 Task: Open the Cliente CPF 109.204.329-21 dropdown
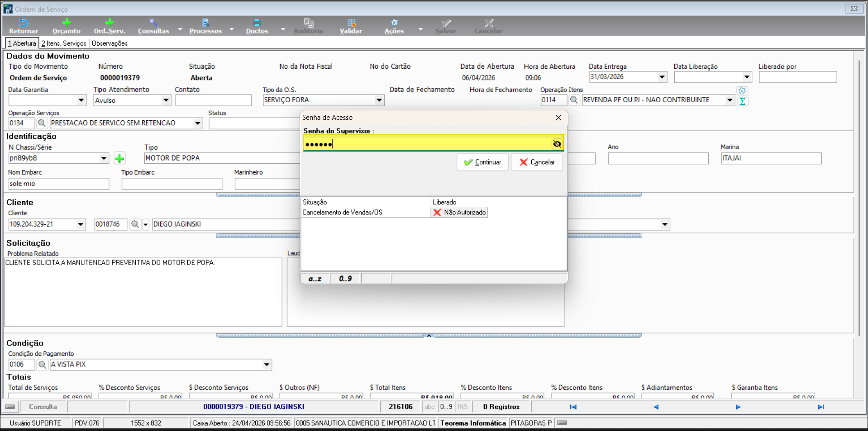pos(81,224)
